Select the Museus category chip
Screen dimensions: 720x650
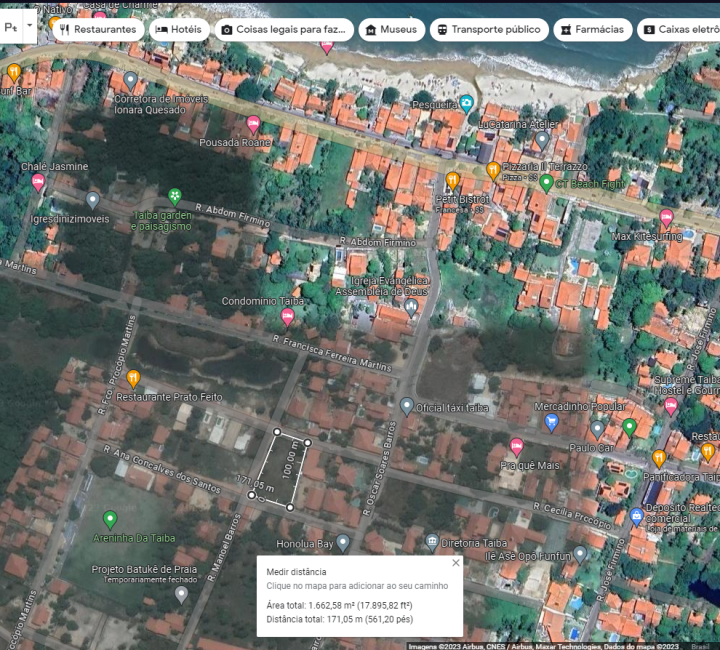tap(392, 30)
